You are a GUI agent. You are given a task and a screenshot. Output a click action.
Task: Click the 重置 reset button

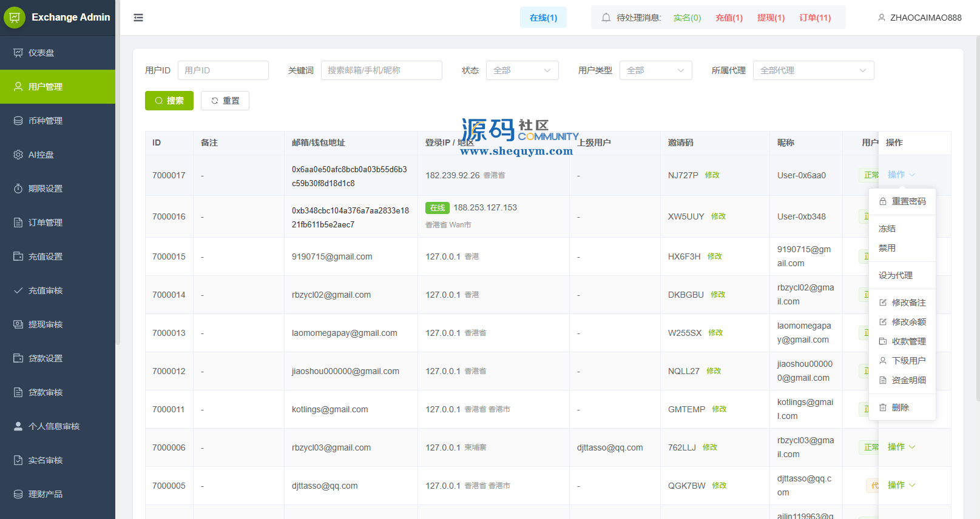pyautogui.click(x=225, y=101)
